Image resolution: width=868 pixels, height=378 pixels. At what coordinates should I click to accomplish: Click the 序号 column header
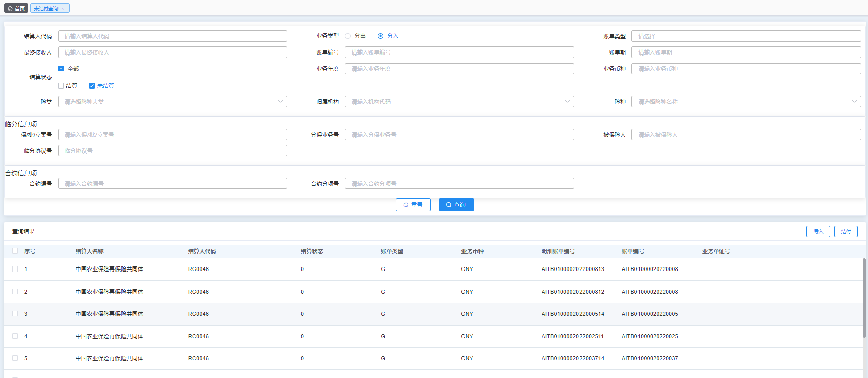[x=30, y=251]
